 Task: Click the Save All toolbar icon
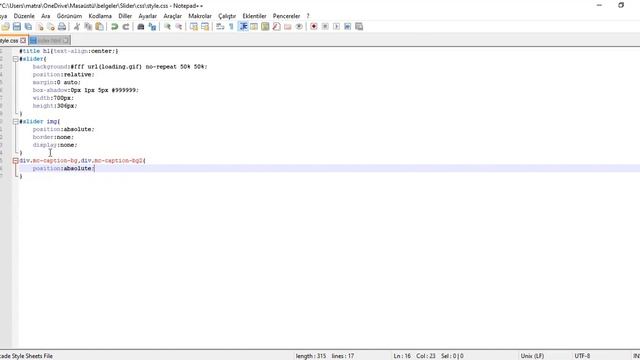28,27
